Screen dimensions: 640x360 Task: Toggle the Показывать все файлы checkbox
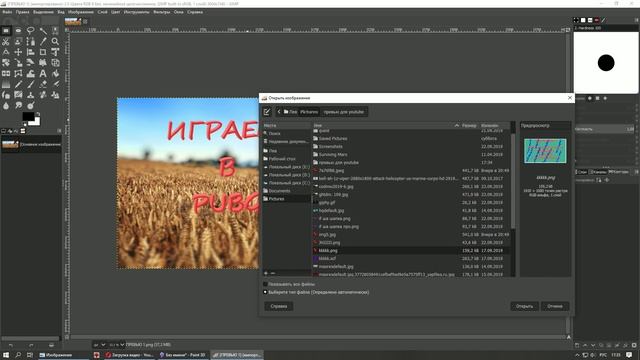[x=265, y=284]
